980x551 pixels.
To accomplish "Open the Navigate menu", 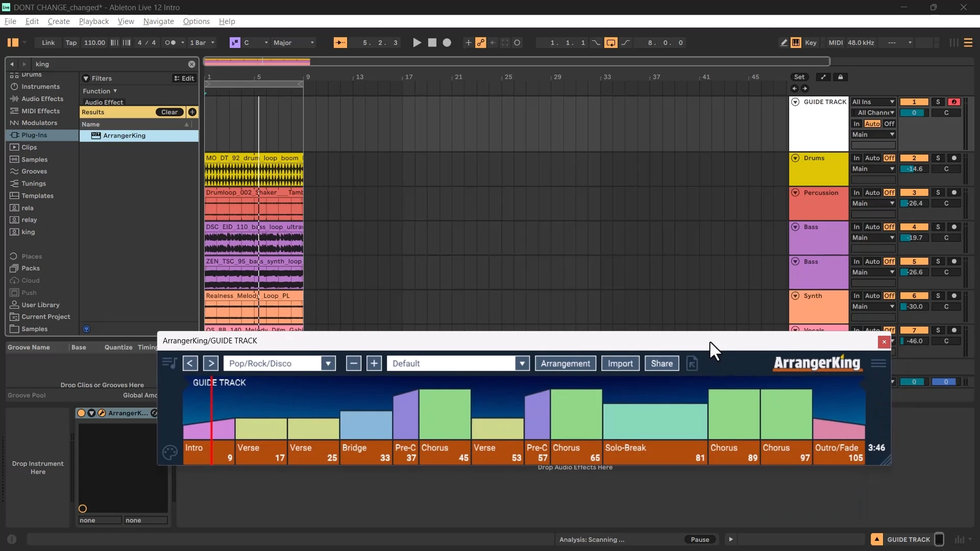I will pyautogui.click(x=159, y=21).
